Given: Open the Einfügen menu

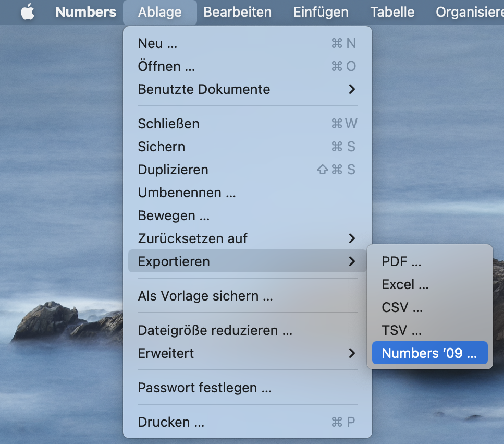Looking at the screenshot, I should (x=321, y=12).
